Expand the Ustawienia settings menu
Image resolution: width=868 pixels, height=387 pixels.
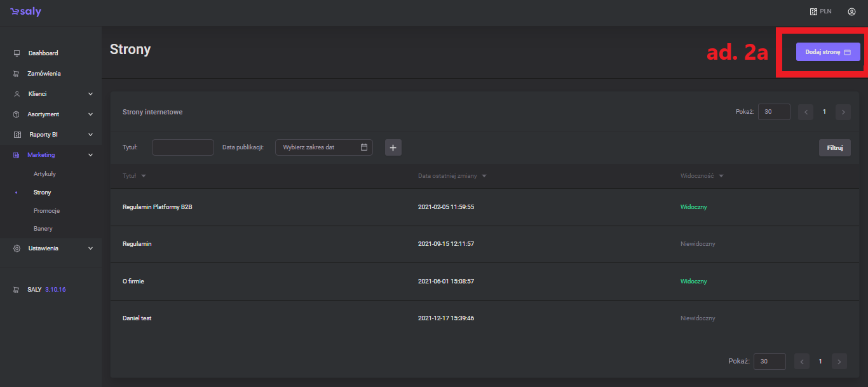tap(90, 248)
